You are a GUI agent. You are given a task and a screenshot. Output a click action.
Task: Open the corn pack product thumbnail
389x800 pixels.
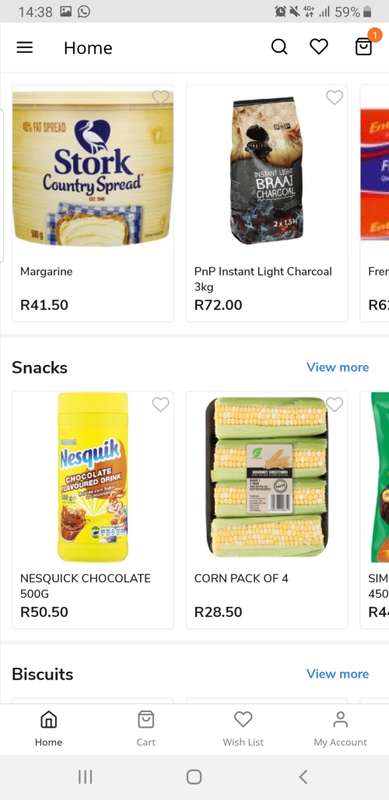[x=267, y=477]
